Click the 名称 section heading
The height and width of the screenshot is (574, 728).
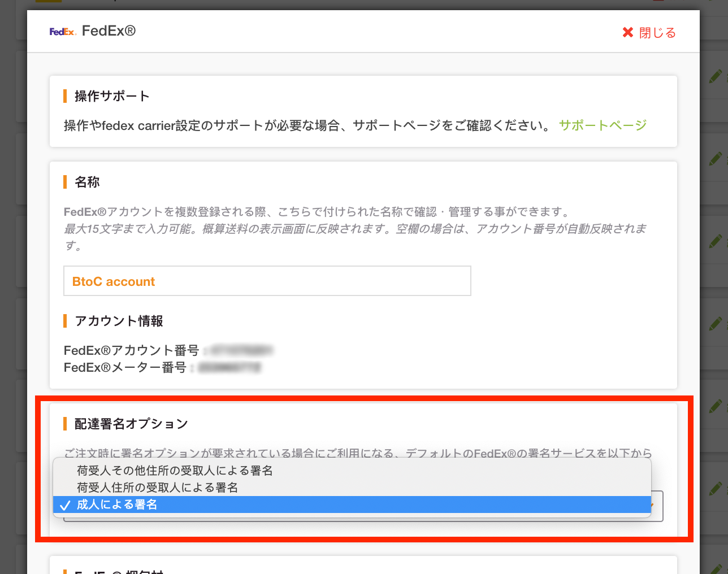(x=87, y=182)
